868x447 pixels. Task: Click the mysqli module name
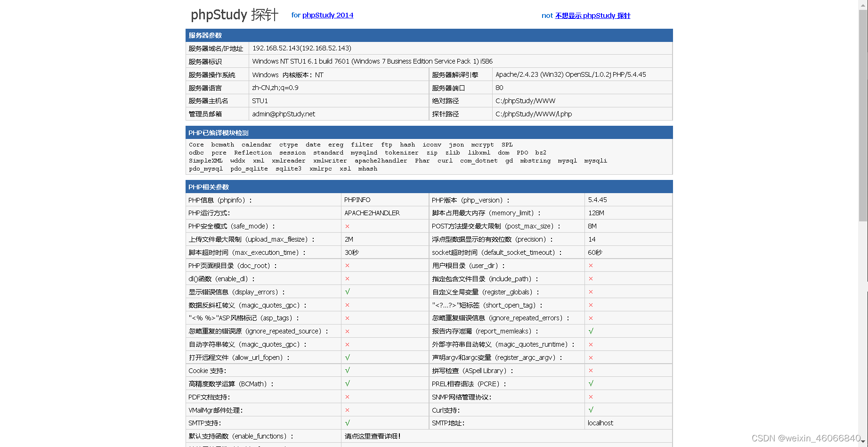coord(595,161)
